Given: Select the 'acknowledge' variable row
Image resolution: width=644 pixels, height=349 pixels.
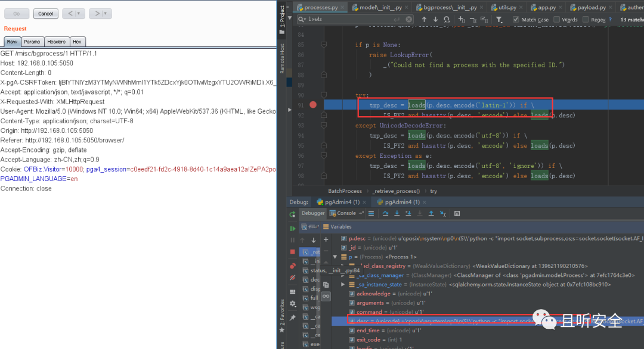Looking at the screenshot, I should 488,294.
